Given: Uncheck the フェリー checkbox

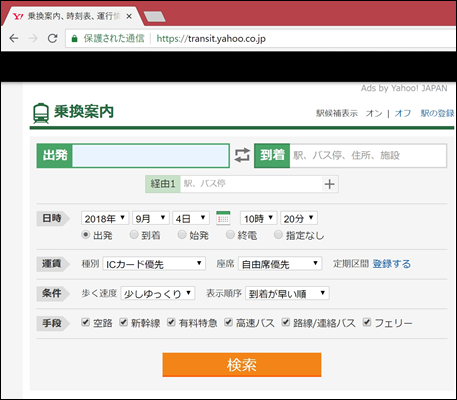Looking at the screenshot, I should point(367,322).
